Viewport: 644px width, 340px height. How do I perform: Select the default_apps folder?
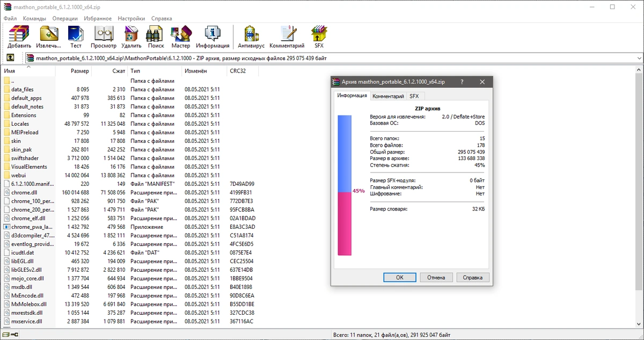(x=26, y=98)
